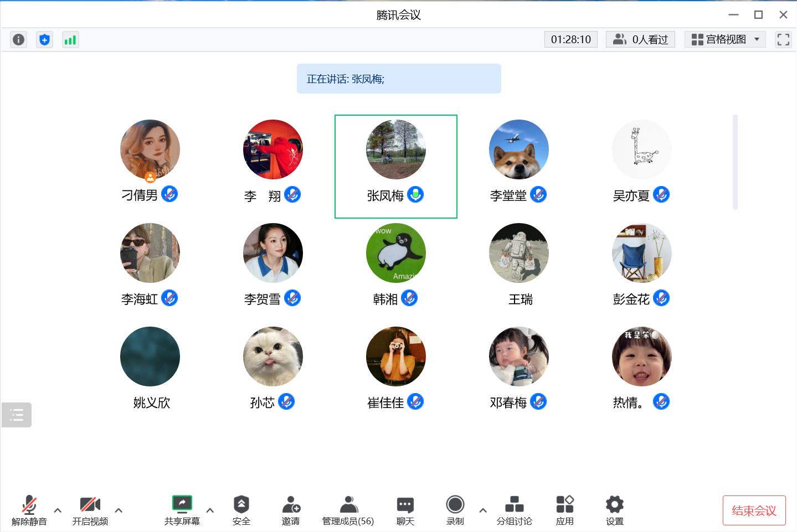The image size is (797, 532).
Task: Click the 0人看过 viewers button
Action: point(640,39)
